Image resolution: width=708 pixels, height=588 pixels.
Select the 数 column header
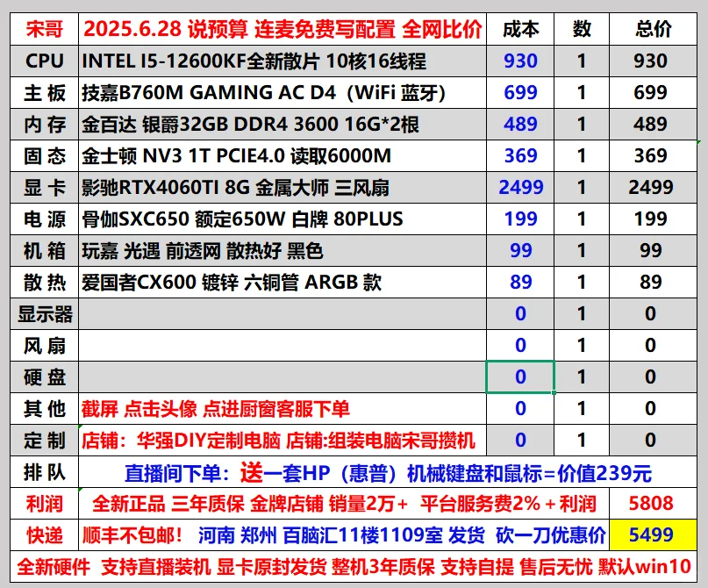582,29
